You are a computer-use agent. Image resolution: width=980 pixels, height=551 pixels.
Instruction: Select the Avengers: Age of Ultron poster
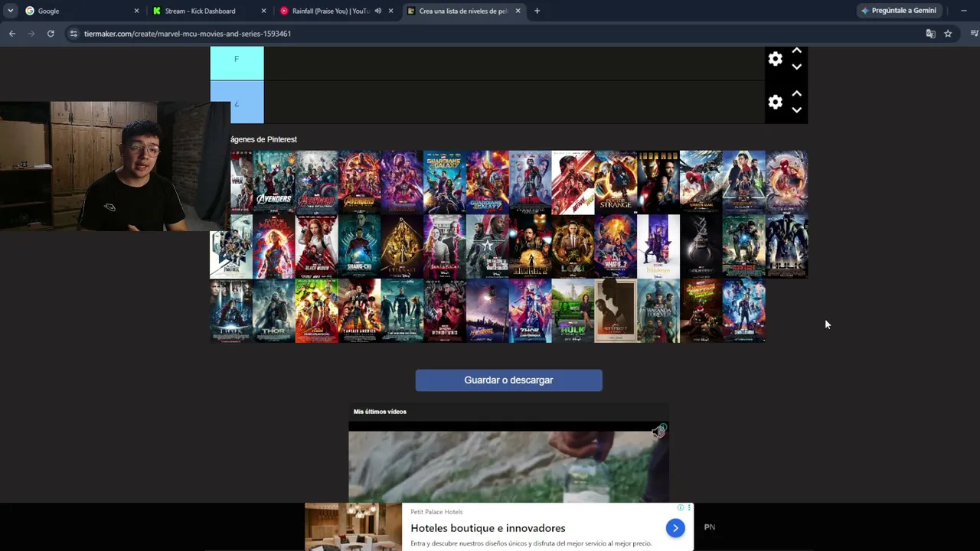[316, 182]
